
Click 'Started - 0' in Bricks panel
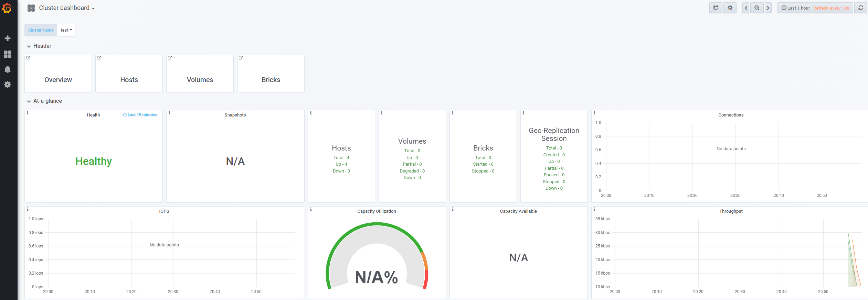(483, 164)
